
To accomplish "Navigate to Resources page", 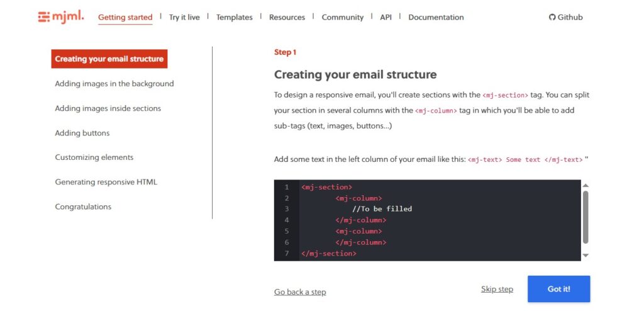I will pyautogui.click(x=287, y=17).
